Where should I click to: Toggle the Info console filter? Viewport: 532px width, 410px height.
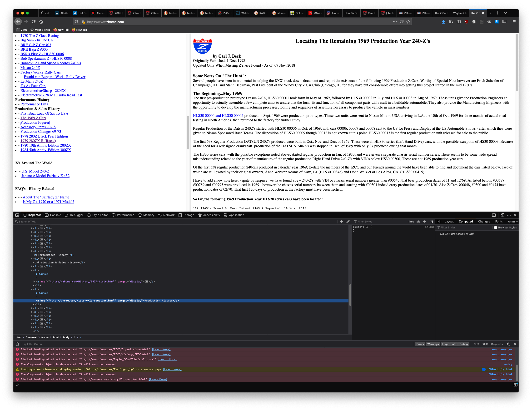pos(453,344)
